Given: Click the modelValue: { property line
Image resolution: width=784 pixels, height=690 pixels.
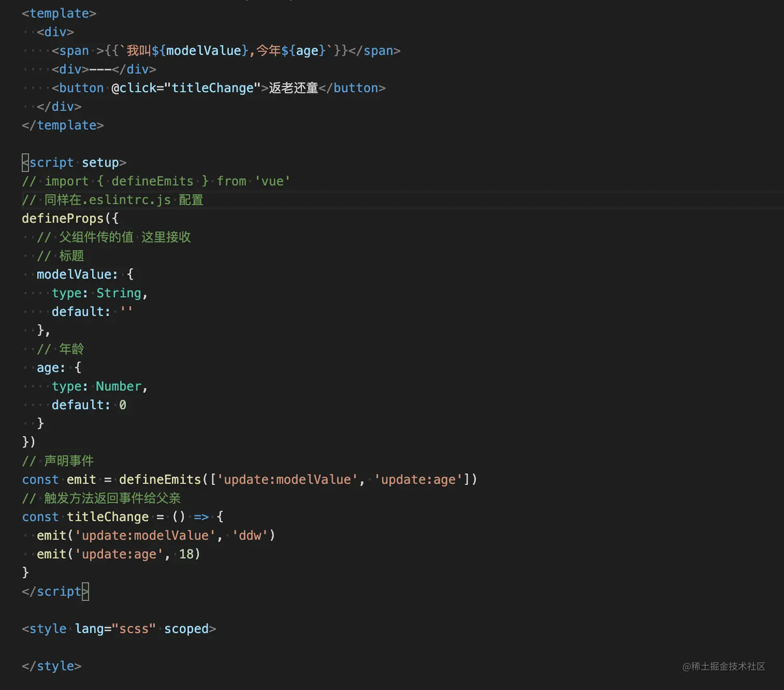Looking at the screenshot, I should pyautogui.click(x=85, y=275).
